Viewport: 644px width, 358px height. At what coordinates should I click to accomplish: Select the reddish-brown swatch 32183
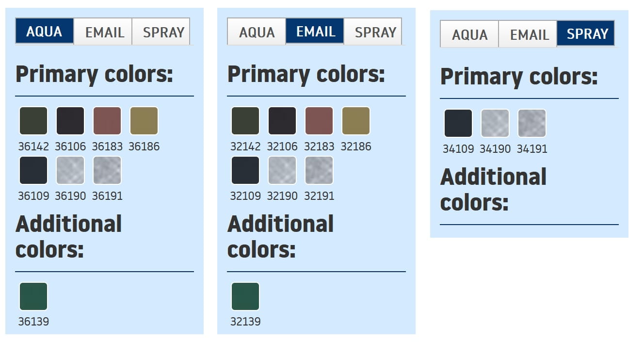(319, 121)
